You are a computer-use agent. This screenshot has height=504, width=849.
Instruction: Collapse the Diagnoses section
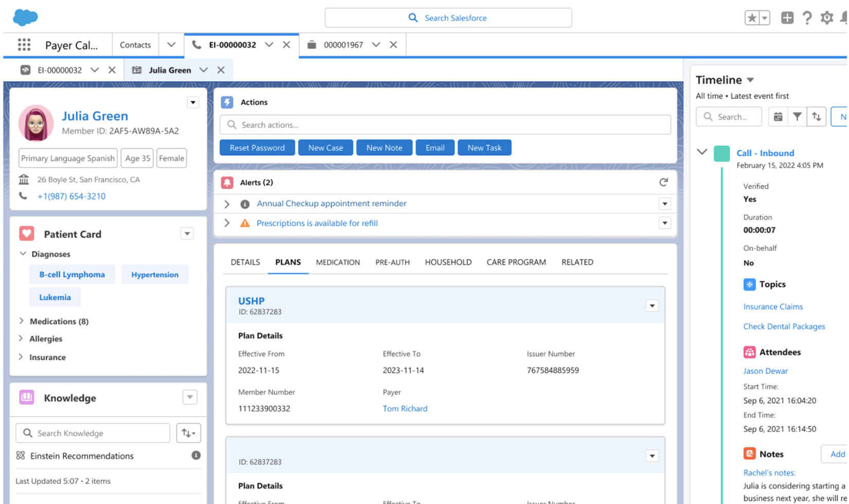(23, 254)
